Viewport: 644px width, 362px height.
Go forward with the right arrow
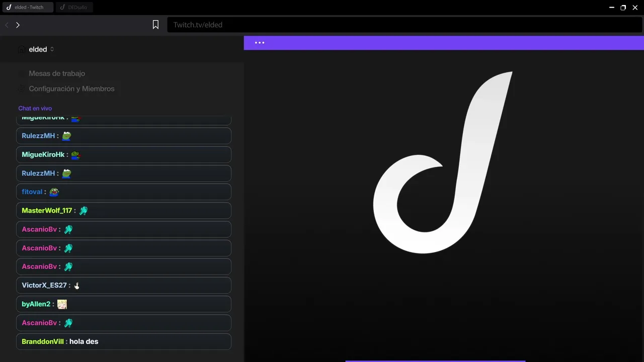click(x=18, y=25)
